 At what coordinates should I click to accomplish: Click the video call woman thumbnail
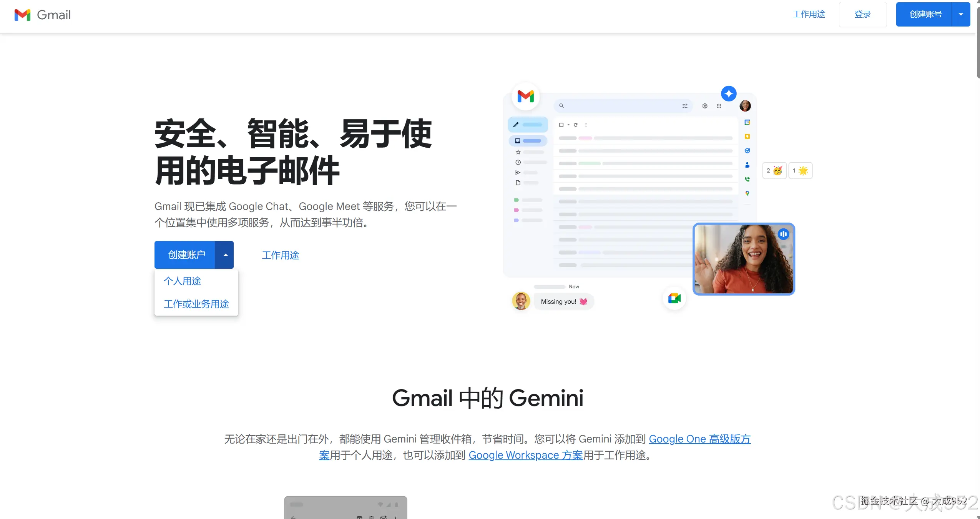(743, 259)
